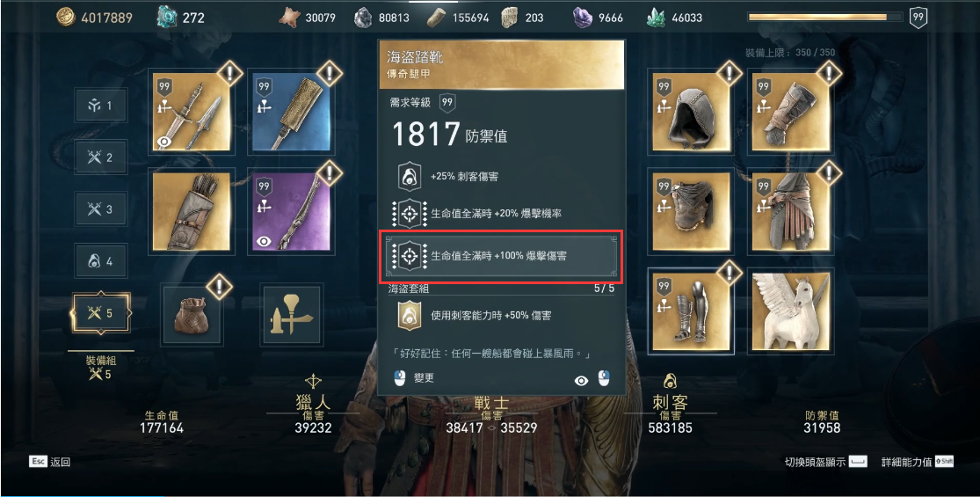This screenshot has height=497, width=980.
Task: Open the pirate boots leg armor slot
Action: point(691,311)
